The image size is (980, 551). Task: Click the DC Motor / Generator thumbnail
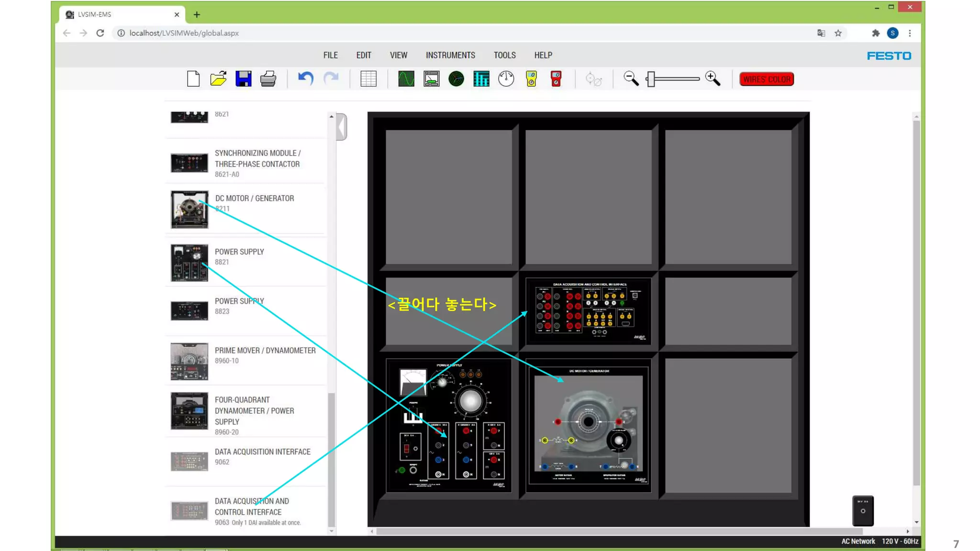point(189,209)
